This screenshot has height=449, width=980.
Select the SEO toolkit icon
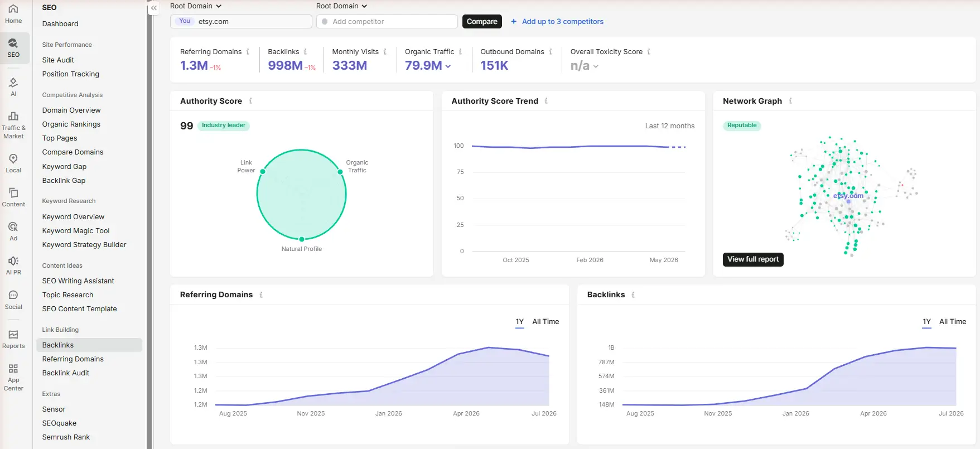(x=13, y=48)
